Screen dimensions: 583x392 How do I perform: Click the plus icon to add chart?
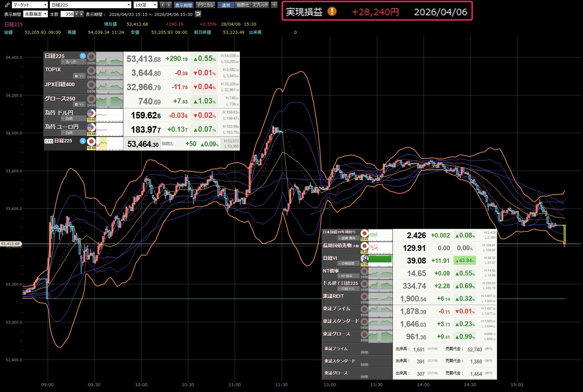(274, 5)
